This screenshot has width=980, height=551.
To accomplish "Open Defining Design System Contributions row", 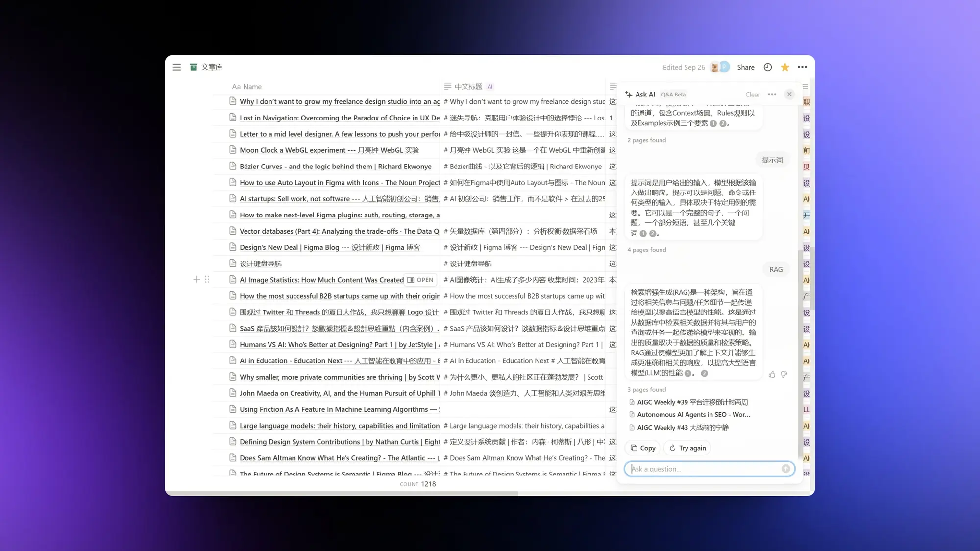I will pos(340,441).
